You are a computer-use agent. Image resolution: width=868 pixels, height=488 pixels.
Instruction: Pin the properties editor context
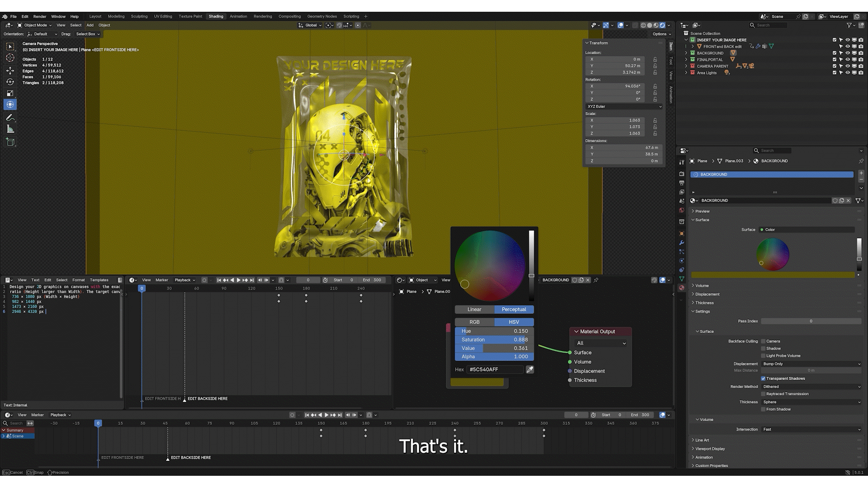(x=861, y=161)
